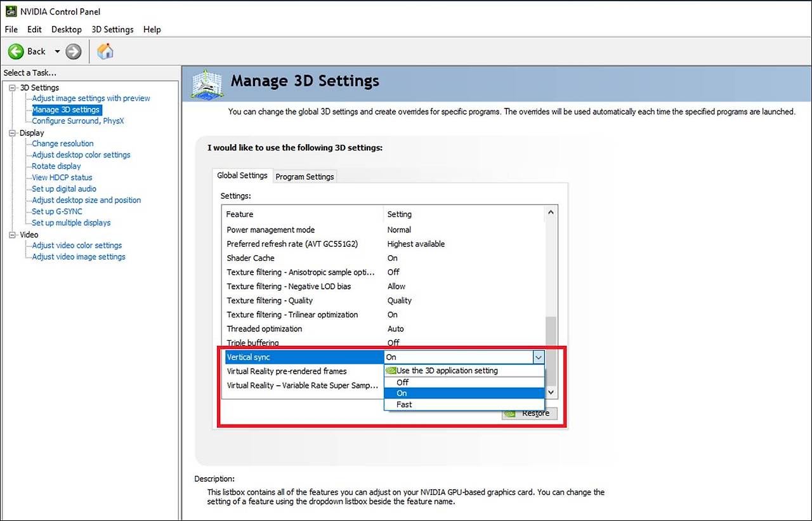The width and height of the screenshot is (812, 521).
Task: Select the Power management mode row
Action: click(x=383, y=230)
